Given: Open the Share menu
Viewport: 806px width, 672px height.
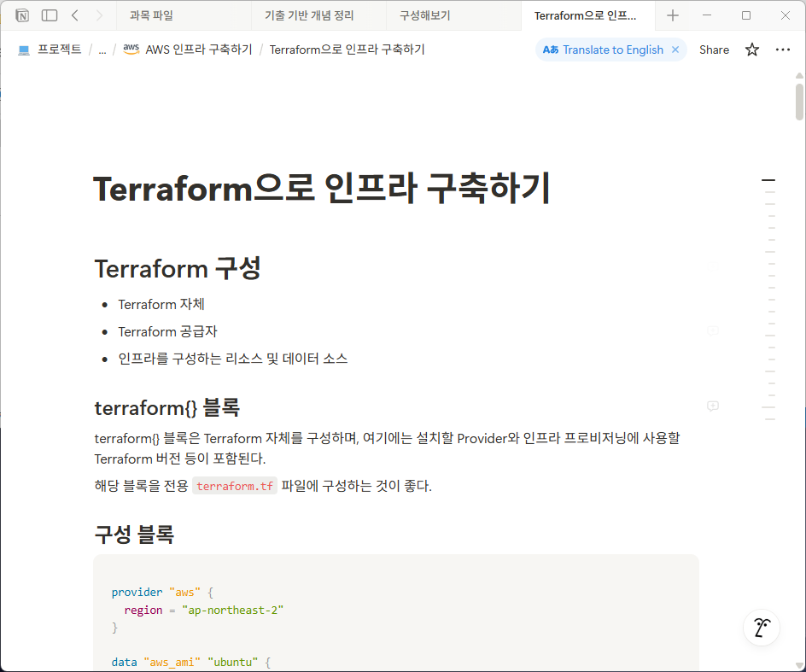Looking at the screenshot, I should coord(714,50).
